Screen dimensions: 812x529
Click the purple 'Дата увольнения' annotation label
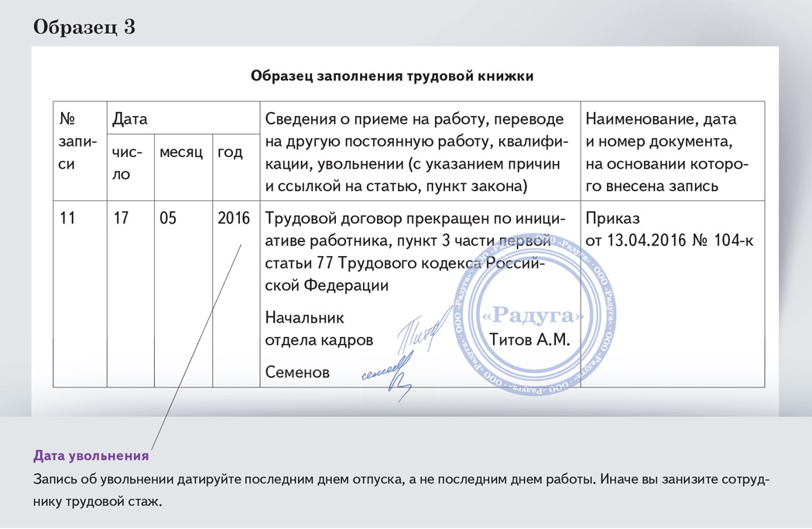[x=91, y=455]
